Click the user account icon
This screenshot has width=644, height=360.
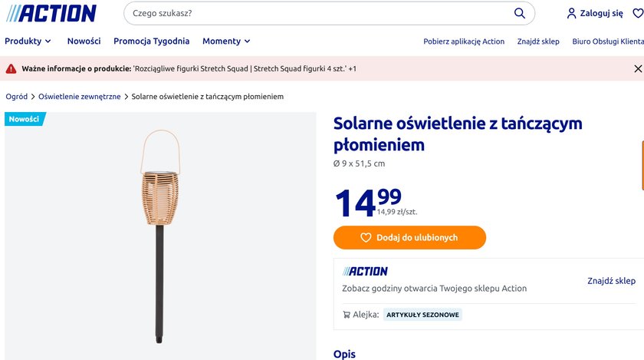point(571,13)
